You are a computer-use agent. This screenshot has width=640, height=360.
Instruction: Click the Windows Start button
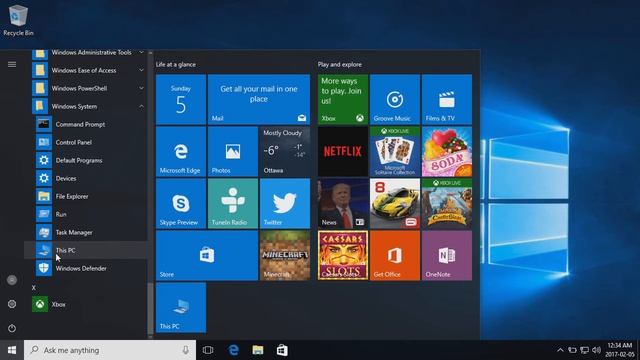[12, 350]
